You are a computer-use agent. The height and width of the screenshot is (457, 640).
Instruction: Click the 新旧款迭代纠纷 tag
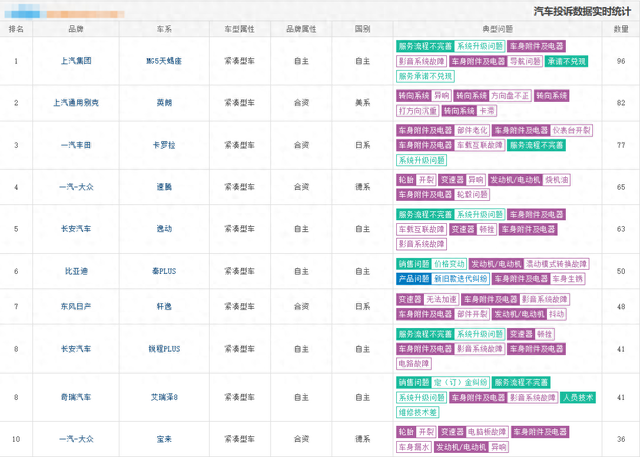[x=460, y=279]
